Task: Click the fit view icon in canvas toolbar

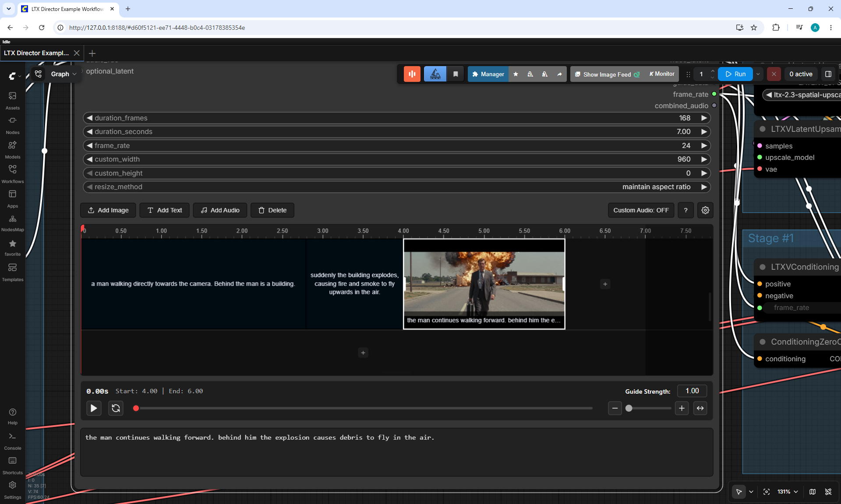Action: coord(767,492)
